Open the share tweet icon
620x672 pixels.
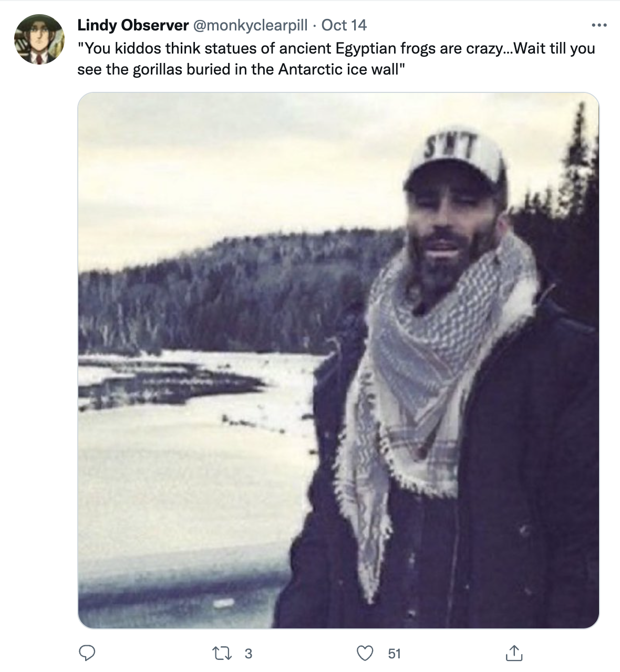coord(514,653)
